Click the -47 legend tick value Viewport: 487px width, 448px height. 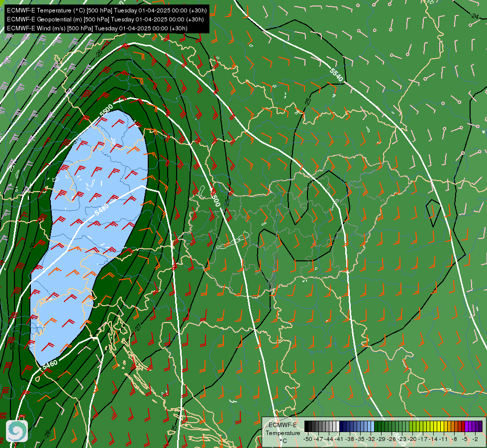tap(318, 439)
